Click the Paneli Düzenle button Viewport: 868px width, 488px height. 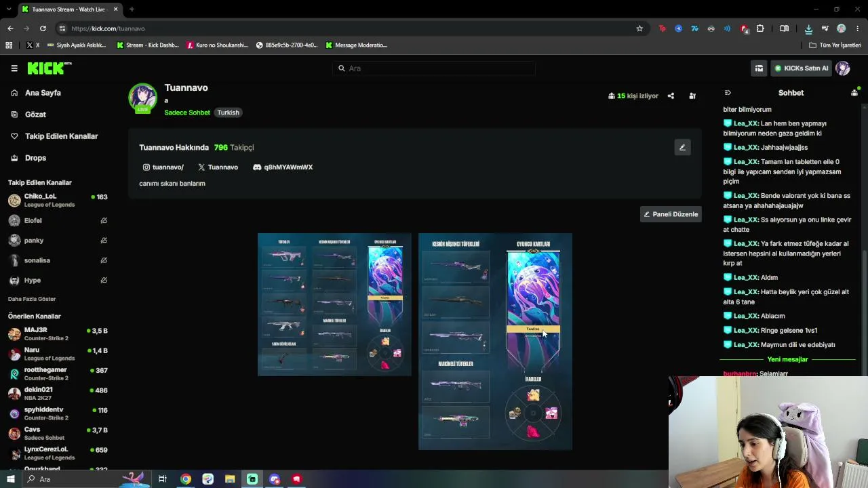point(671,214)
